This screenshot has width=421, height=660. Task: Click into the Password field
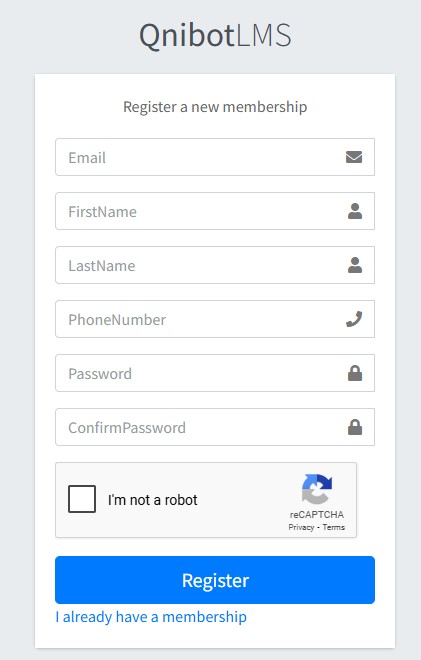click(215, 373)
